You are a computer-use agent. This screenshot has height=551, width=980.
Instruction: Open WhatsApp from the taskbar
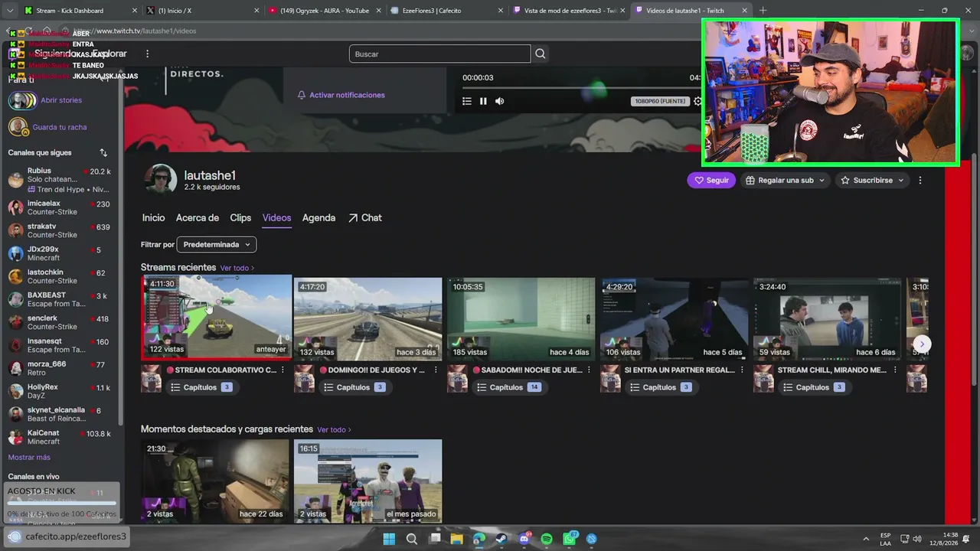coord(570,539)
